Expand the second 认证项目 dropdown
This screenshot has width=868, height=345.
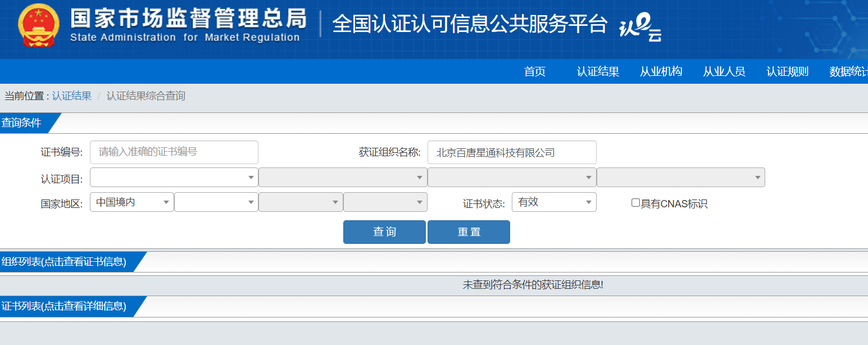pos(343,178)
